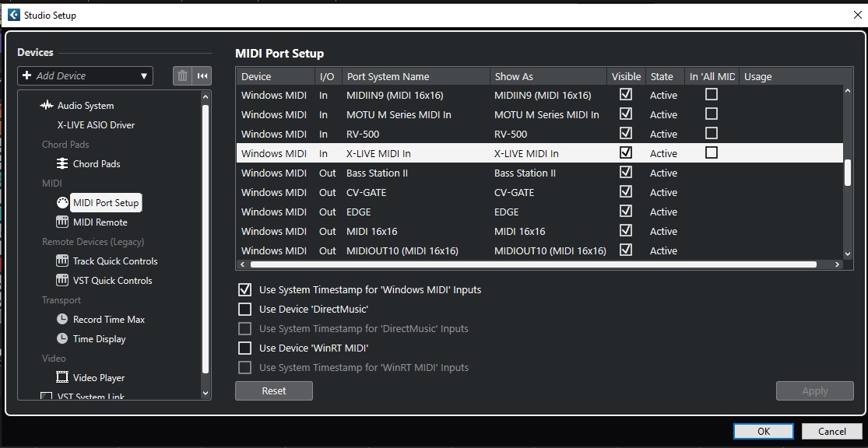Image resolution: width=868 pixels, height=448 pixels.
Task: Click the port table vertical scrollbar thumb
Action: (847, 173)
